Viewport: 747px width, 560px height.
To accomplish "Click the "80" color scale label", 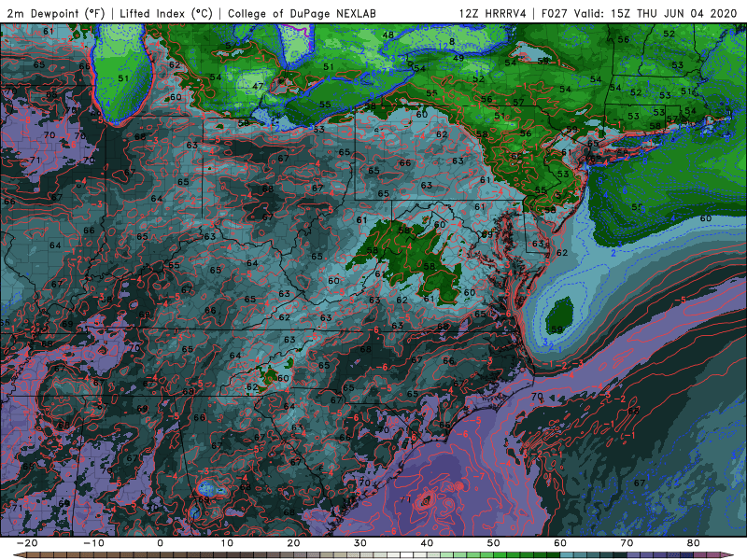I will [694, 543].
